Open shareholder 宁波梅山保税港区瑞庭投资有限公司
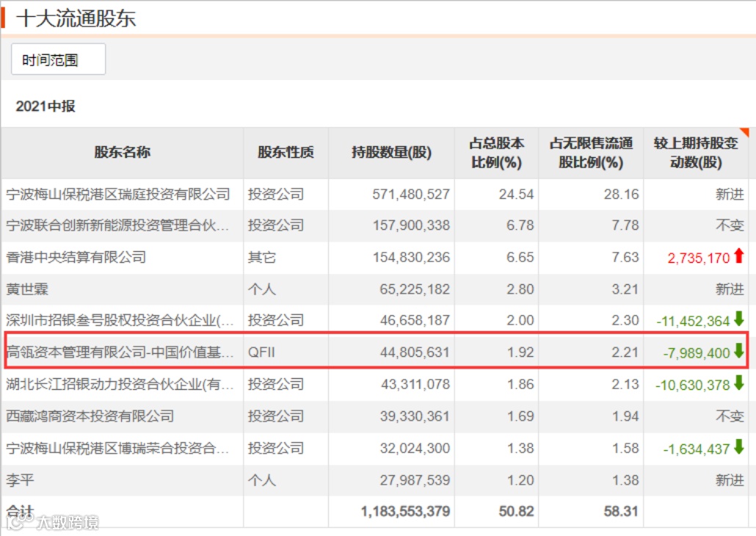This screenshot has width=756, height=536. click(118, 194)
